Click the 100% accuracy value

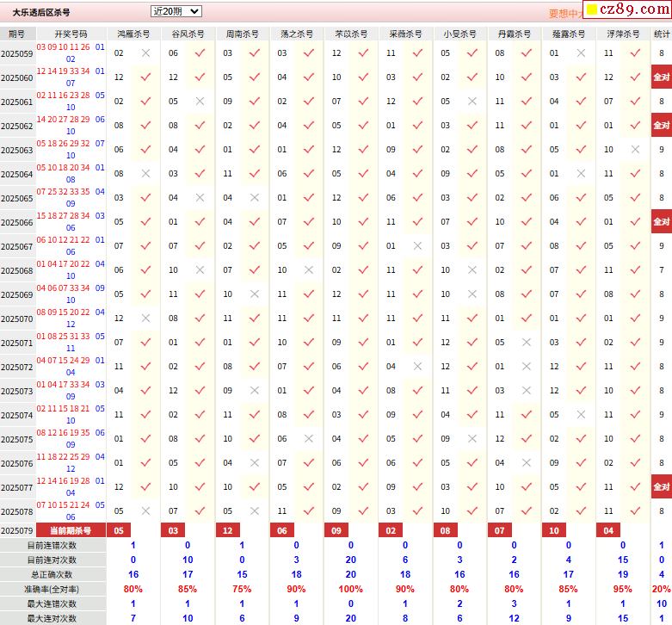pos(350,589)
